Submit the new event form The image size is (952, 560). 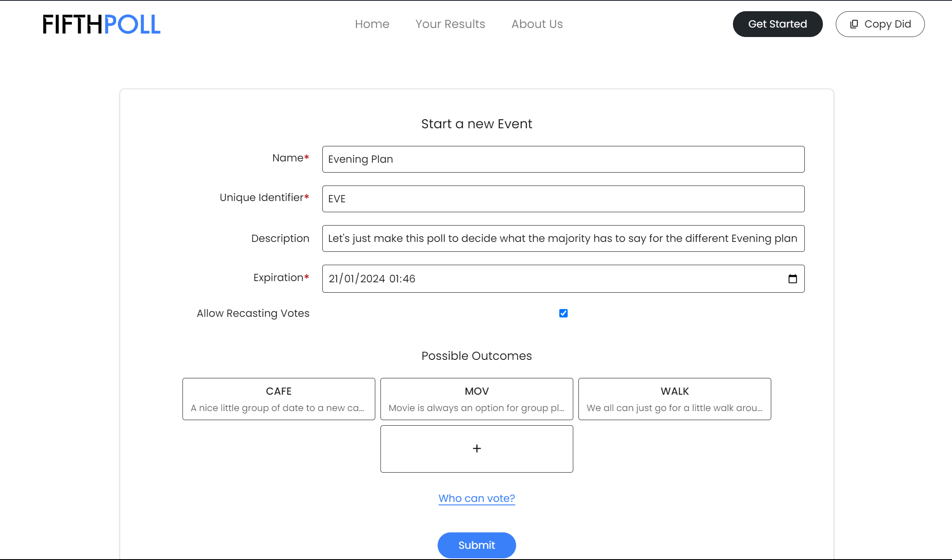[476, 545]
